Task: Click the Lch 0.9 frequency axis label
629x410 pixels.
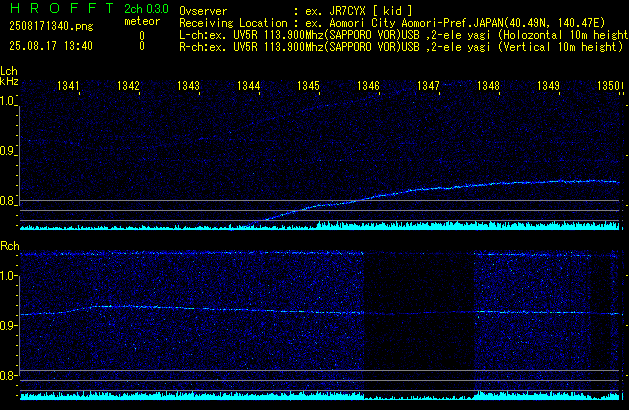Action: click(7, 151)
